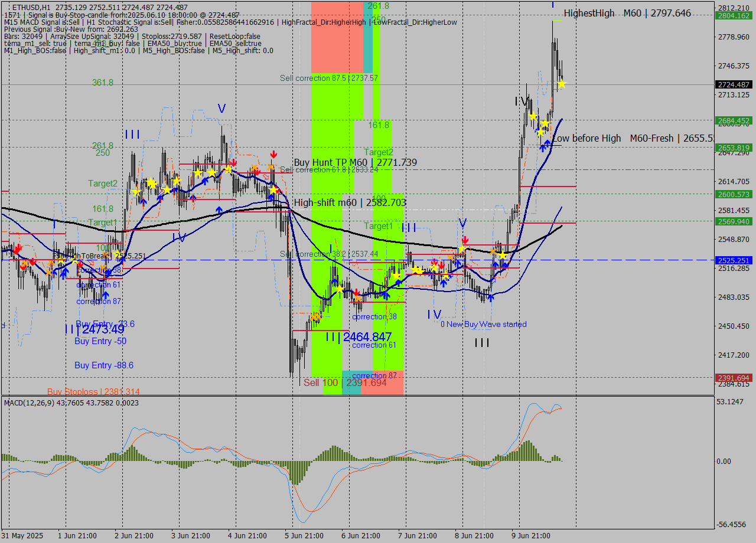
Task: Click the red down-arrow sell signal near 4 Jun
Action: pos(273,155)
